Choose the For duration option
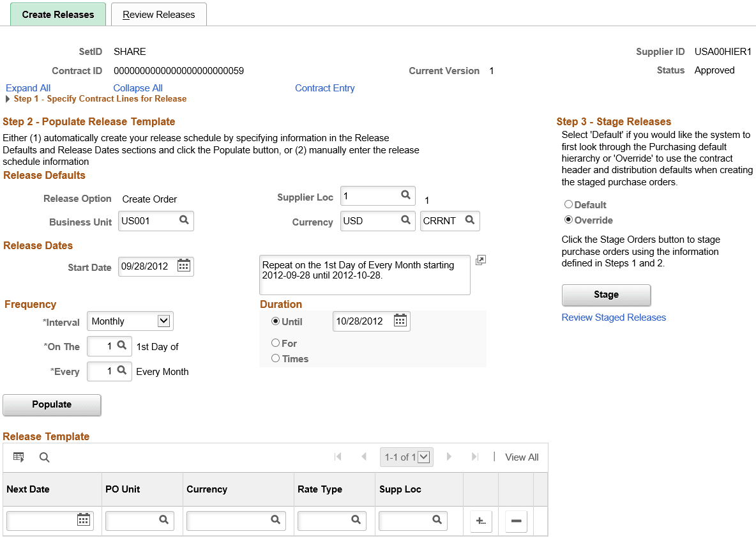The width and height of the screenshot is (756, 543). [x=275, y=343]
